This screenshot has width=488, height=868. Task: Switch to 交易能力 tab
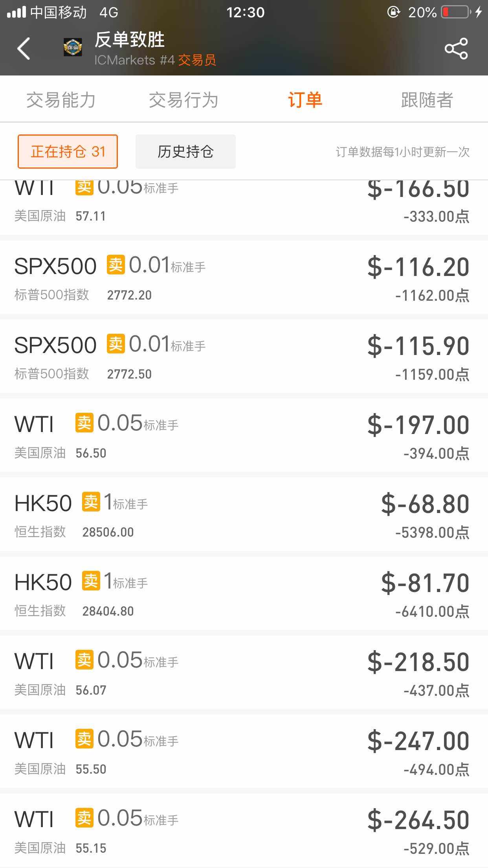pyautogui.click(x=61, y=100)
